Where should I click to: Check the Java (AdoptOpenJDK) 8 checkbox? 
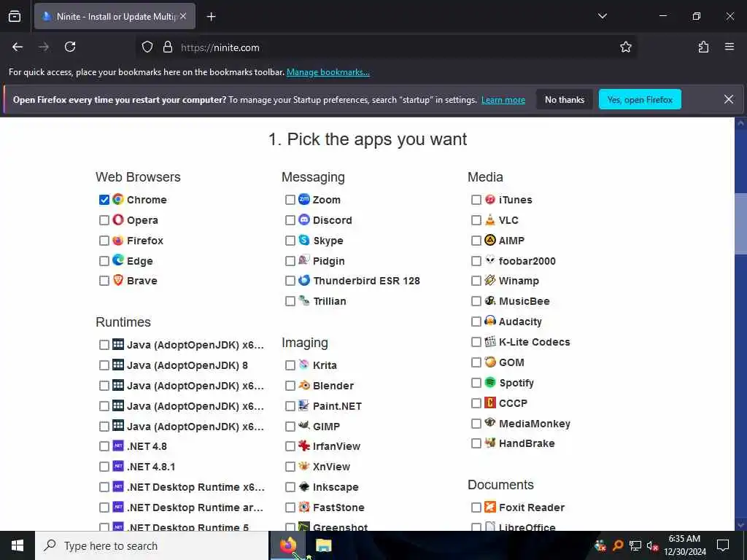[x=104, y=365]
